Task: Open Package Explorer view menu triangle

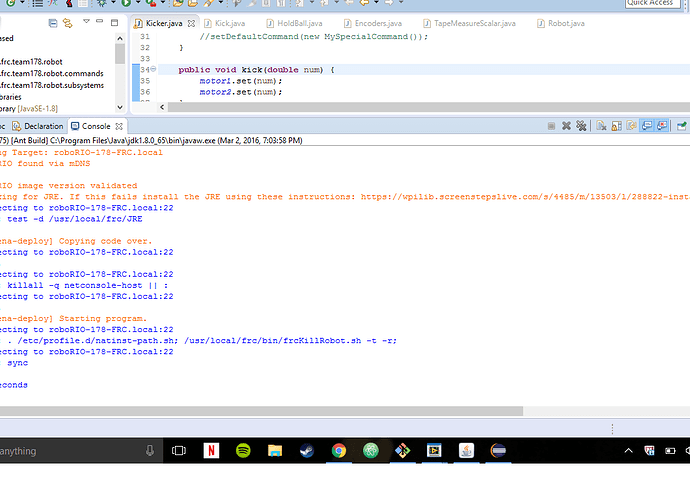Action: click(86, 22)
